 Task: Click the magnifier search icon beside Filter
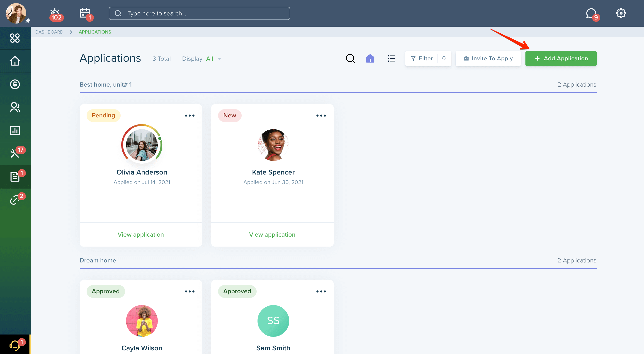[350, 58]
